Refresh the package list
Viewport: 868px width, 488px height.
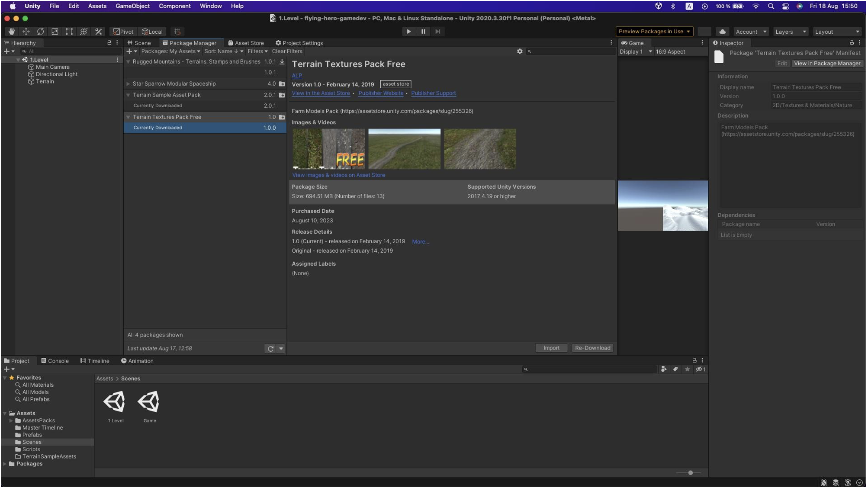point(271,349)
